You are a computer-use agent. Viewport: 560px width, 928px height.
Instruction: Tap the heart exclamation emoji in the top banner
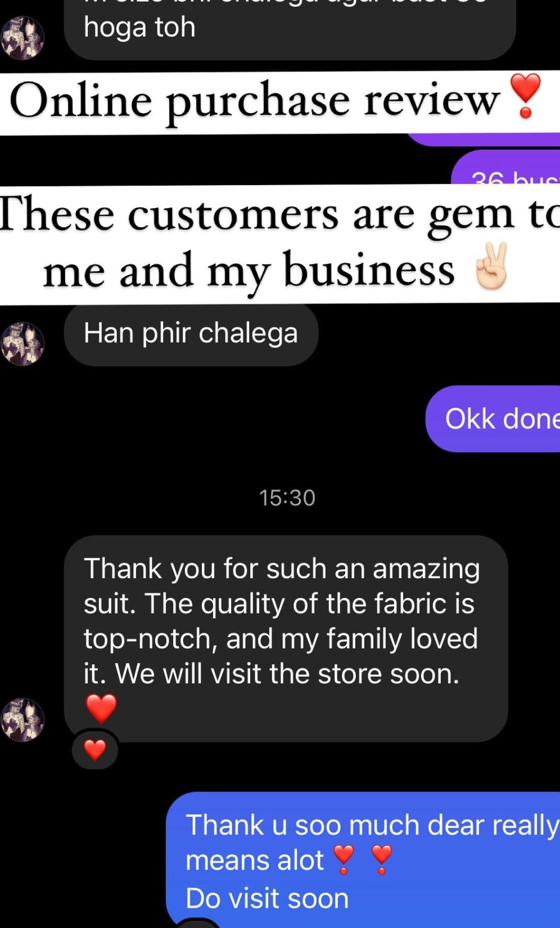point(525,96)
